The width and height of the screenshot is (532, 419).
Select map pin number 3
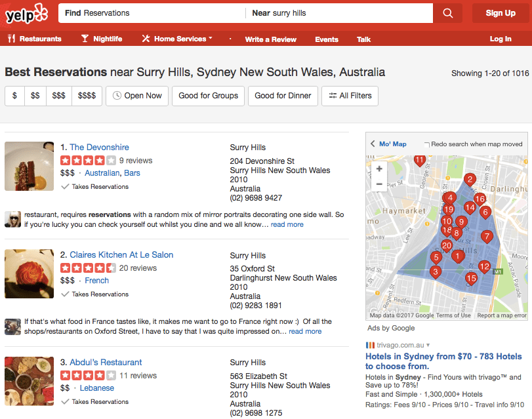[436, 272]
